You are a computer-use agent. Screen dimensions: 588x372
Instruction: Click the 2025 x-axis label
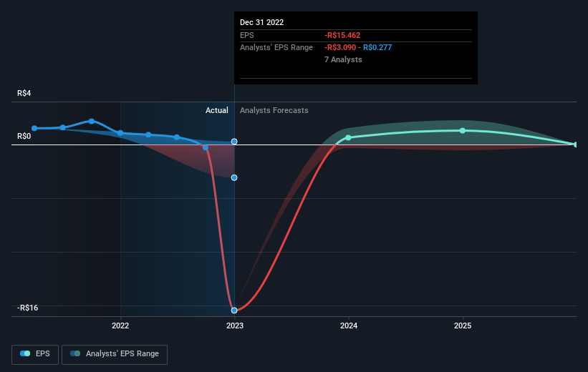point(463,325)
